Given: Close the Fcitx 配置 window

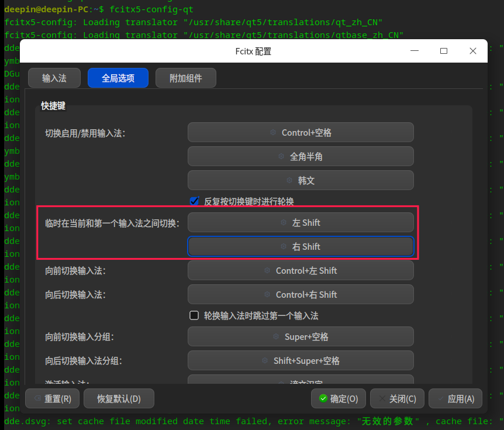Looking at the screenshot, I should pyautogui.click(x=473, y=51).
